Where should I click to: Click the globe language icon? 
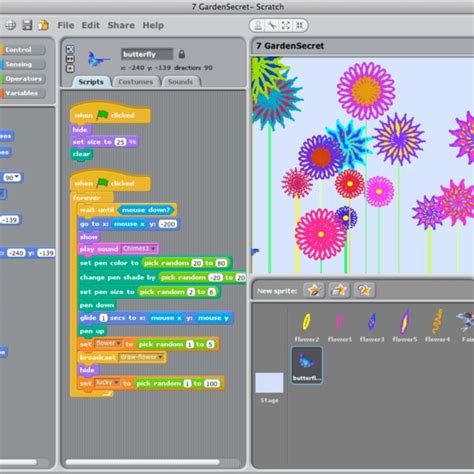10,25
